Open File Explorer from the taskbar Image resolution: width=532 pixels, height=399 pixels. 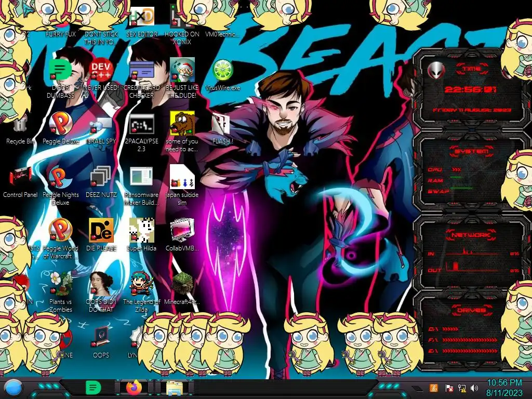pyautogui.click(x=175, y=388)
